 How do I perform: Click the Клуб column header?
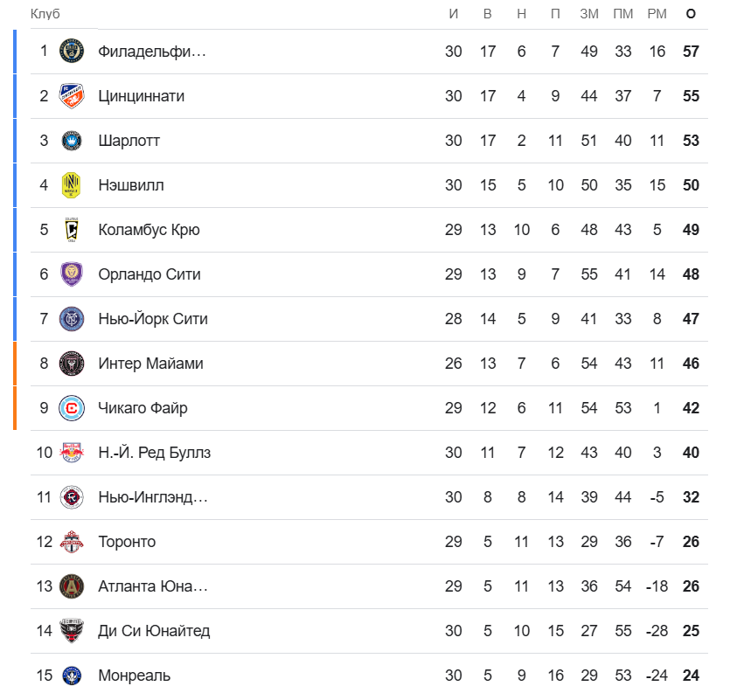pos(45,14)
